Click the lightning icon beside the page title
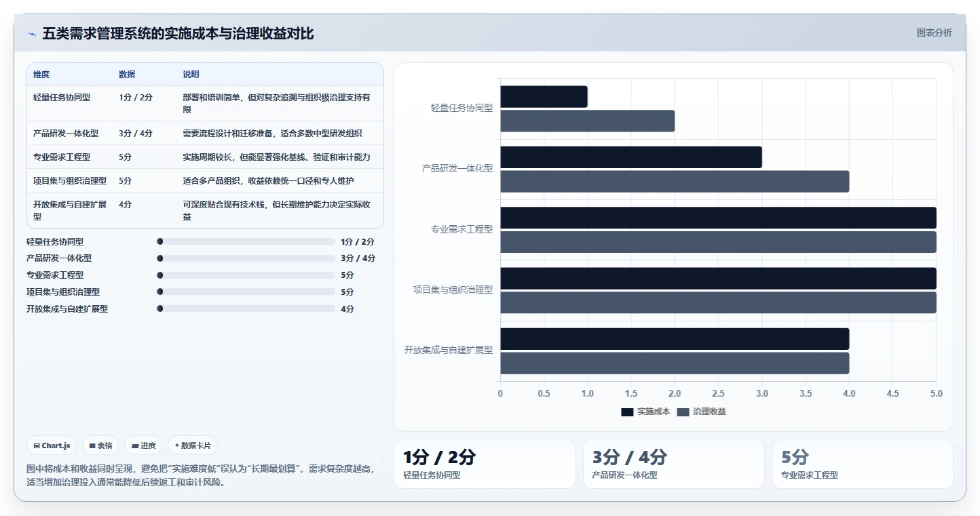 pos(32,34)
